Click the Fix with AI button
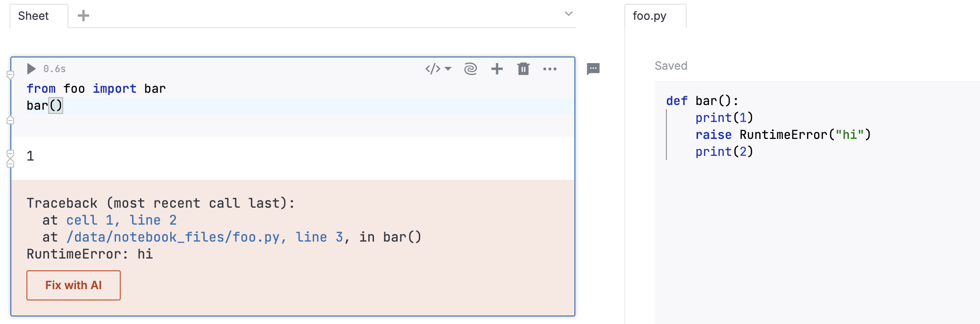The image size is (980, 324). [x=74, y=285]
